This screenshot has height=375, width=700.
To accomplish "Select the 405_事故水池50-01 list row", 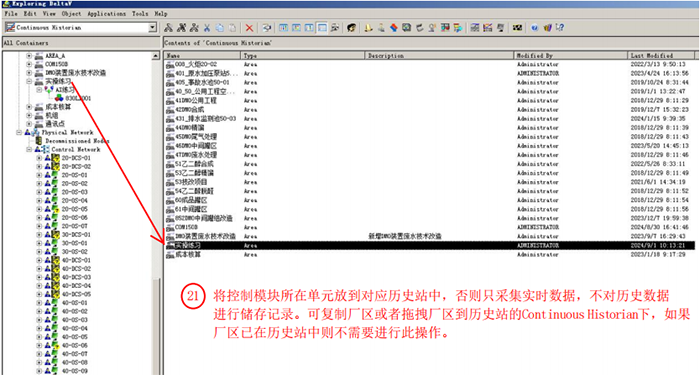I will [x=429, y=83].
